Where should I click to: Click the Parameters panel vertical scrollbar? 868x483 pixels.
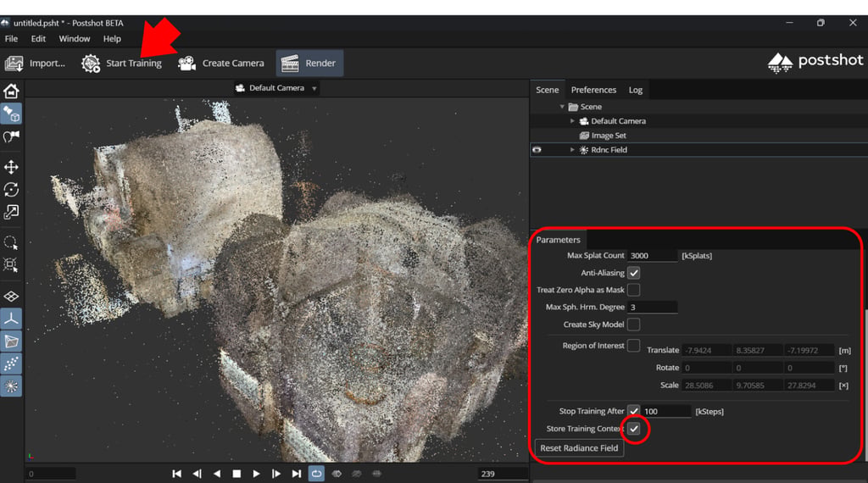coord(865,385)
